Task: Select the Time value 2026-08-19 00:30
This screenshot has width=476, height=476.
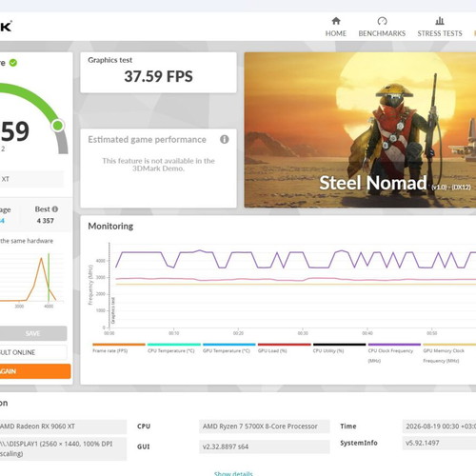Action: tap(439, 426)
